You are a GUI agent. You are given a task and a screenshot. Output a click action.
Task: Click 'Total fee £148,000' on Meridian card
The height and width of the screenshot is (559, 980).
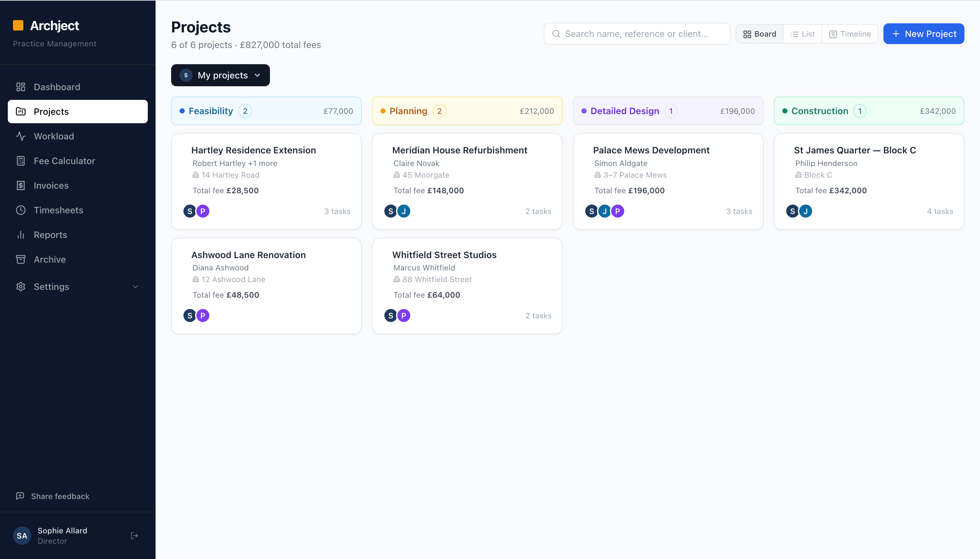point(429,190)
